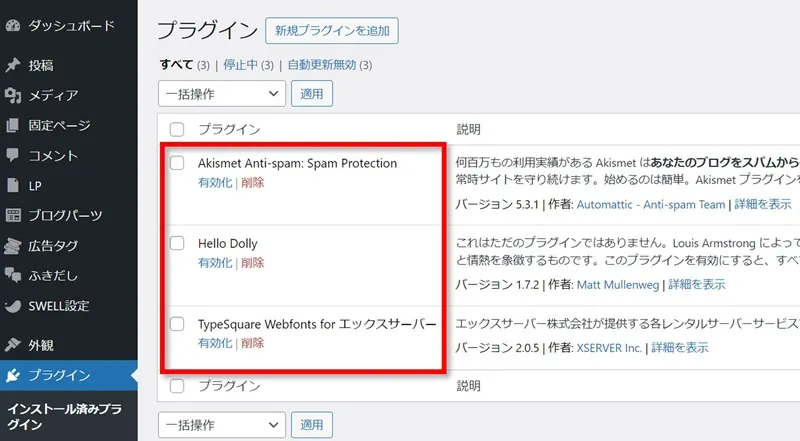This screenshot has width=800, height=441.
Task: Expand the bottom 一括操作 dropdown
Action: [221, 423]
